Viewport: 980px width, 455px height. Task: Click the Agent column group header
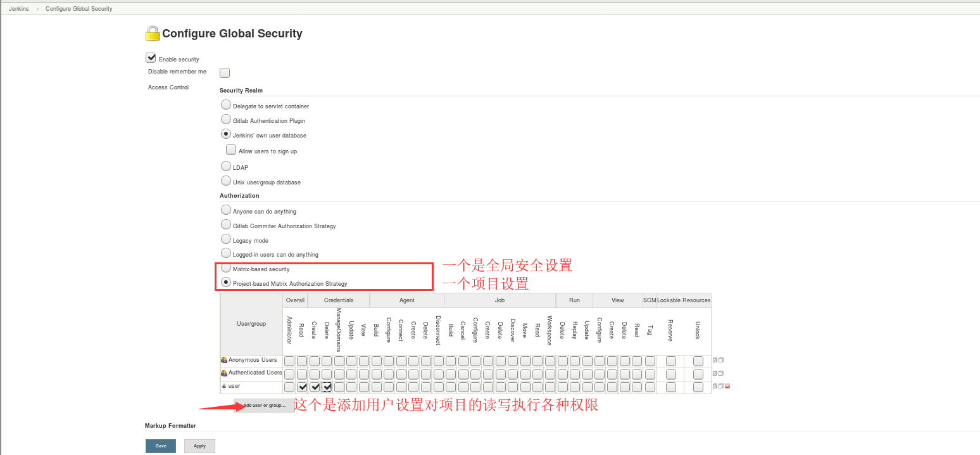[407, 300]
